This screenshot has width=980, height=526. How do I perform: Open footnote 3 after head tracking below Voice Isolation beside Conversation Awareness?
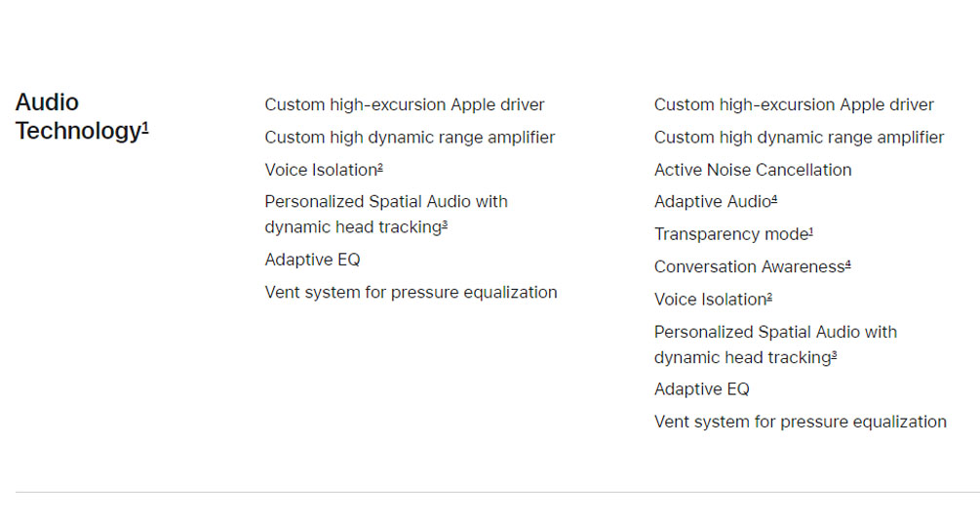834,355
